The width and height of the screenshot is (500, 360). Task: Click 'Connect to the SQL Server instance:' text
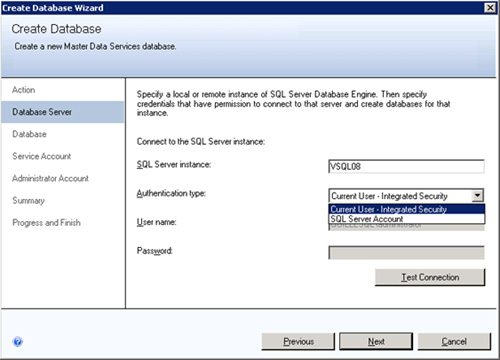point(201,142)
